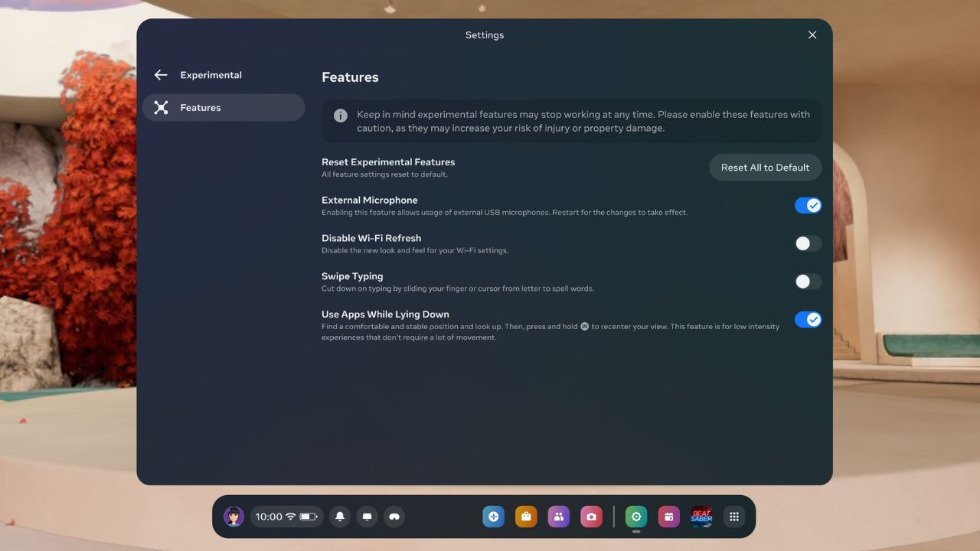Select the Features sidebar item

click(x=224, y=108)
